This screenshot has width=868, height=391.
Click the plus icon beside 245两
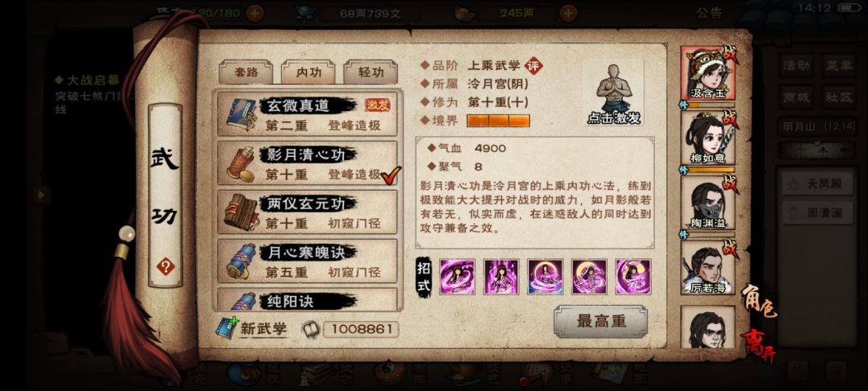pyautogui.click(x=568, y=13)
